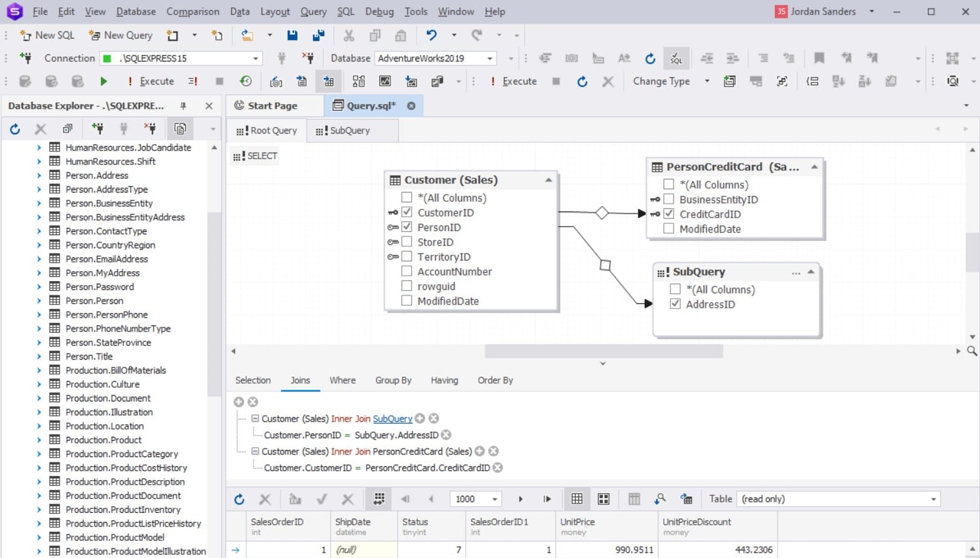The width and height of the screenshot is (980, 558).
Task: Close the Database Explorer panel
Action: pyautogui.click(x=209, y=105)
